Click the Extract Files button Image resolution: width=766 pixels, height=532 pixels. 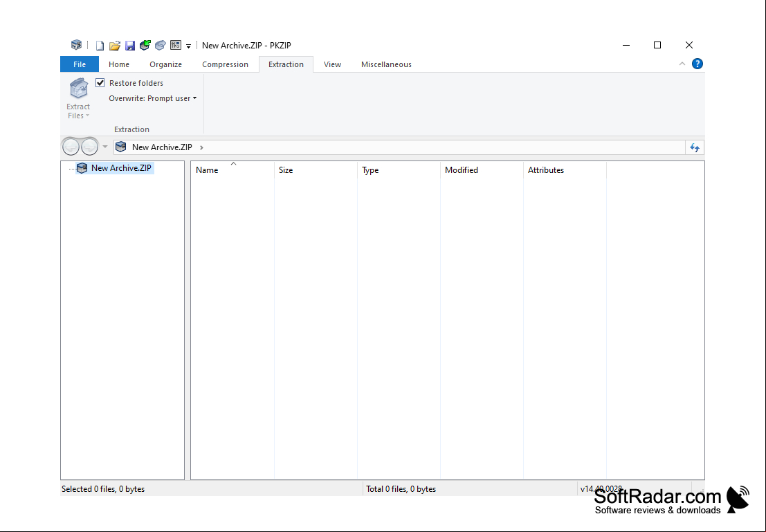point(78,98)
